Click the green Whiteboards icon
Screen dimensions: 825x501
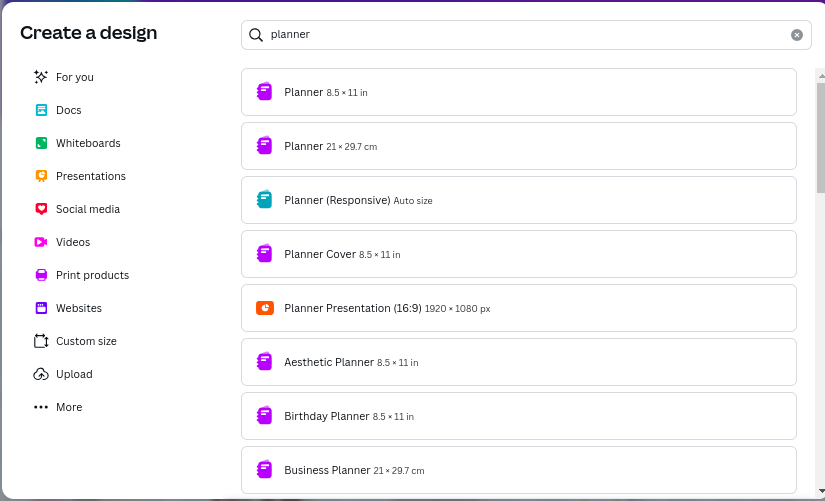pos(41,143)
